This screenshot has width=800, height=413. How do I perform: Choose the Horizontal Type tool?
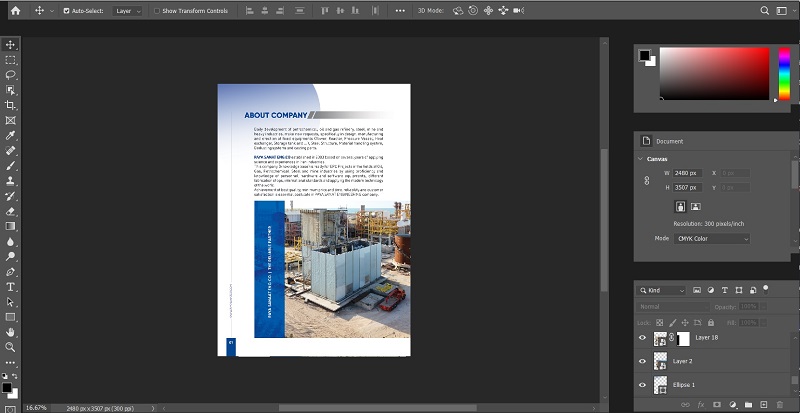[10, 287]
